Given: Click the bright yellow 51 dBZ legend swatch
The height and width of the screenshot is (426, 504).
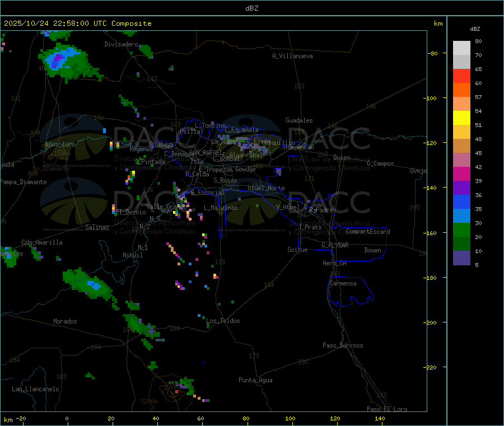Looking at the screenshot, I should (461, 118).
